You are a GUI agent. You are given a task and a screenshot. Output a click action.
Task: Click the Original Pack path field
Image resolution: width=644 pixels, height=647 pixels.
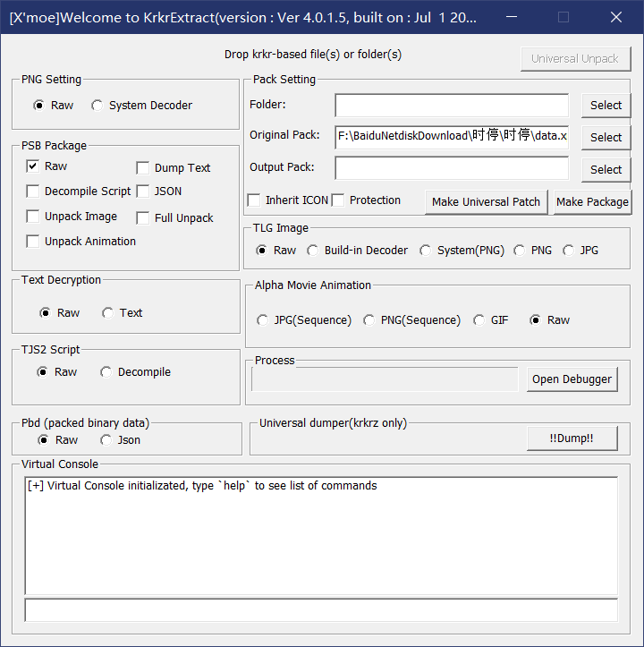click(x=452, y=138)
